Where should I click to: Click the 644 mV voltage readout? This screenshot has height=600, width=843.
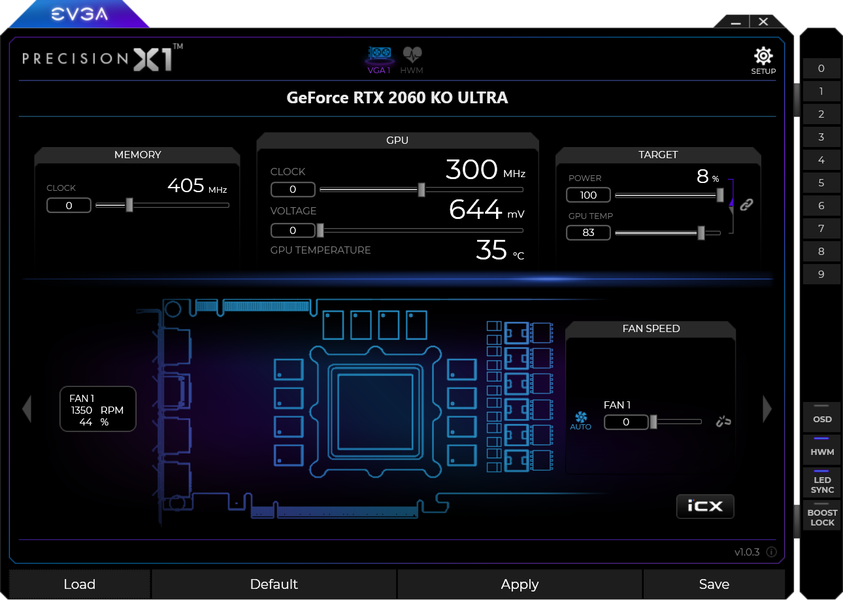[487, 210]
